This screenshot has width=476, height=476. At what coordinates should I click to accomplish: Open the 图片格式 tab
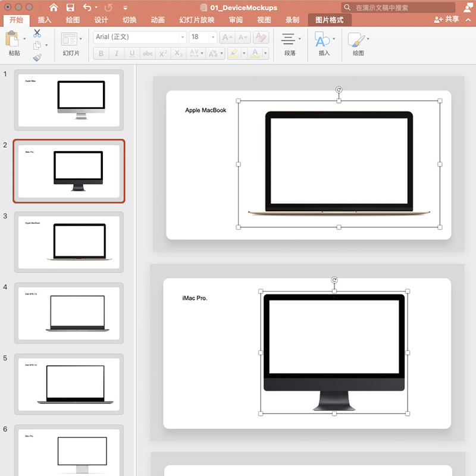tap(330, 20)
